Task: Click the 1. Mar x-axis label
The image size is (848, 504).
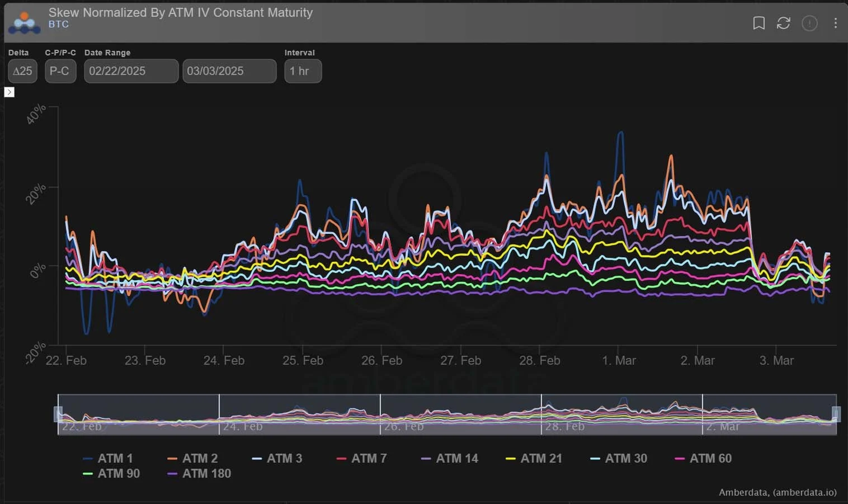Action: (619, 360)
